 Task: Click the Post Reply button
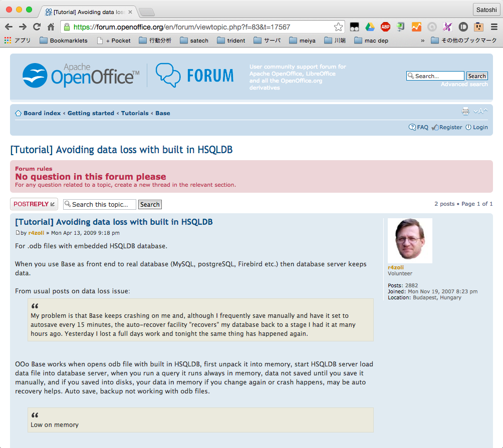(34, 204)
